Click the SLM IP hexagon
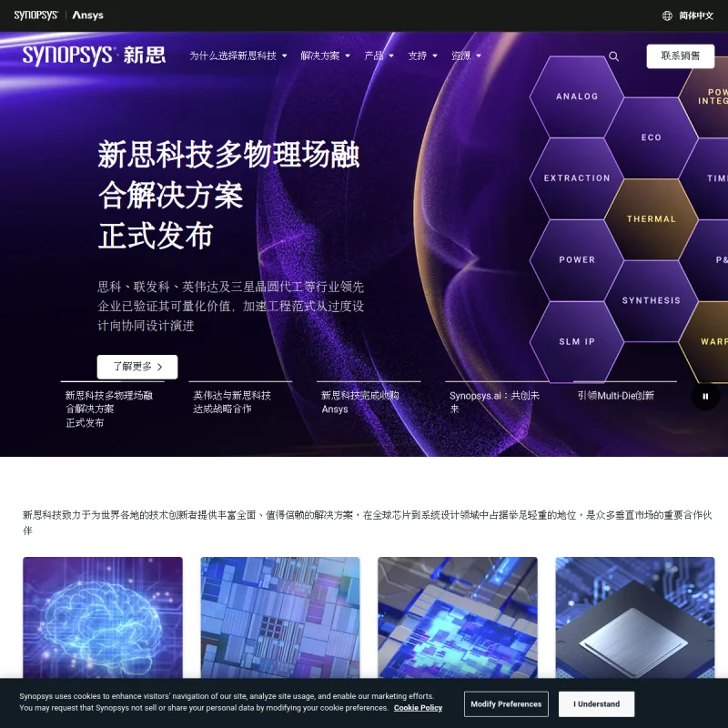728x728 pixels. point(577,342)
